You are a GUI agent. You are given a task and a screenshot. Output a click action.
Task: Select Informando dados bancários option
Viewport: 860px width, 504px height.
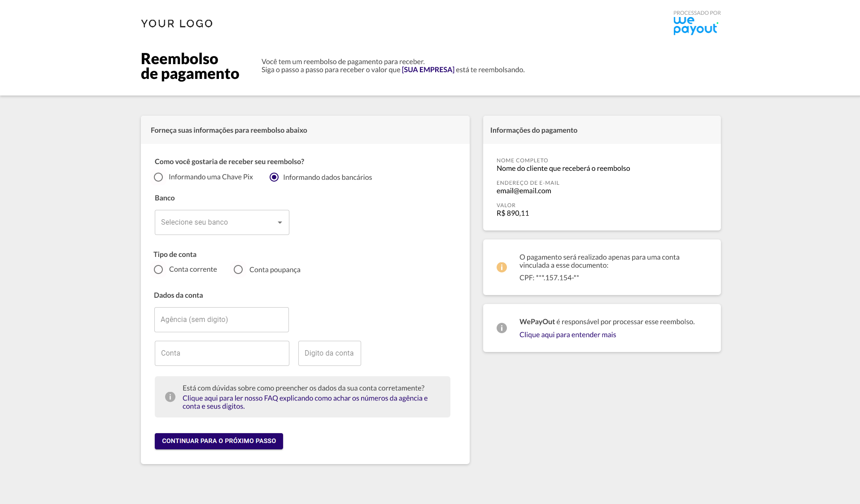pos(274,177)
